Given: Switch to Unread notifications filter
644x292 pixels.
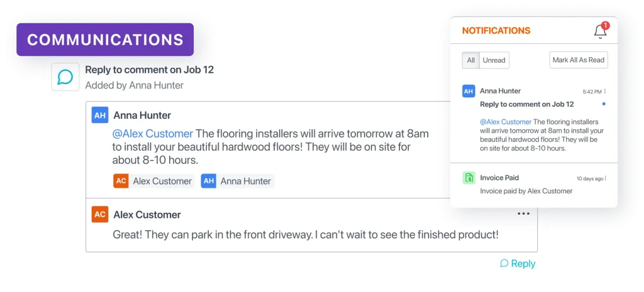Looking at the screenshot, I should tap(494, 60).
